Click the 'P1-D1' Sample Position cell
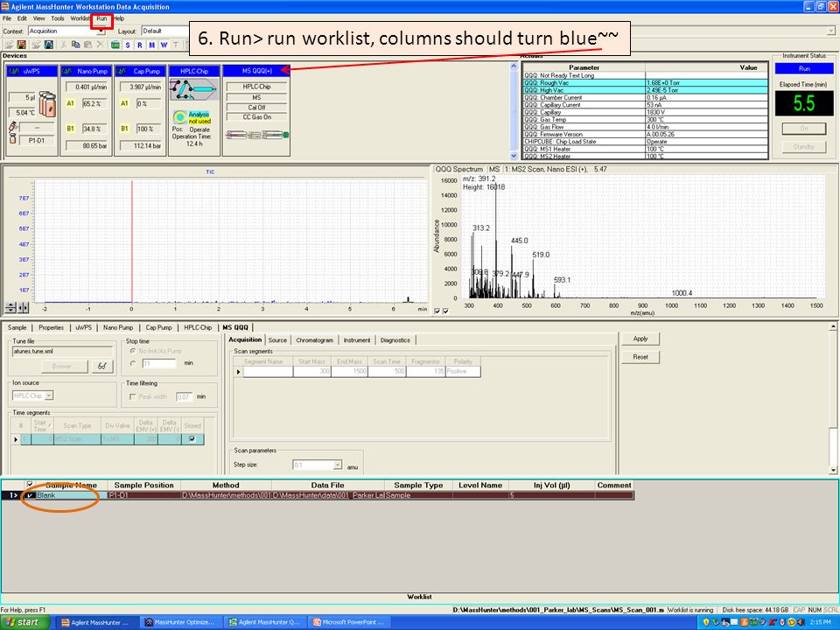The width and height of the screenshot is (840, 630). 143,495
